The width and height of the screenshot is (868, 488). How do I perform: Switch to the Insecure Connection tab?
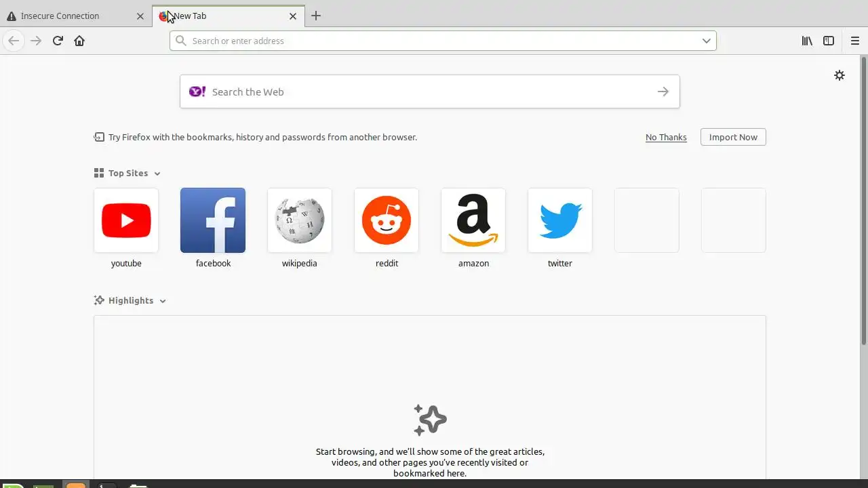(76, 16)
